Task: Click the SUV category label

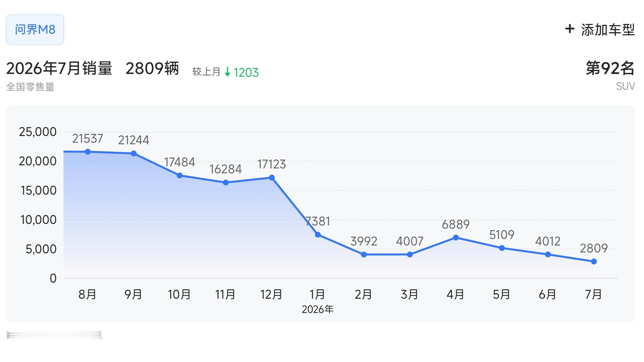Action: [x=626, y=86]
